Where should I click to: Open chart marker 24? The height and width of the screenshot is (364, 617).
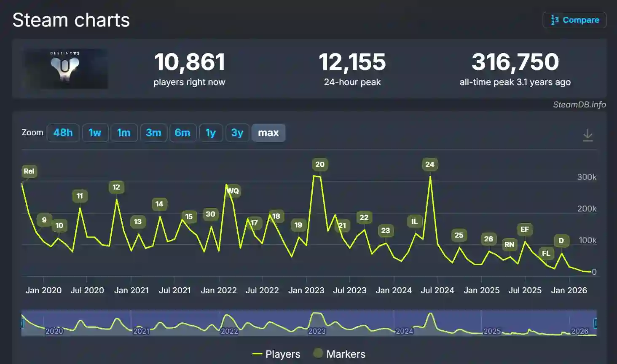point(430,164)
